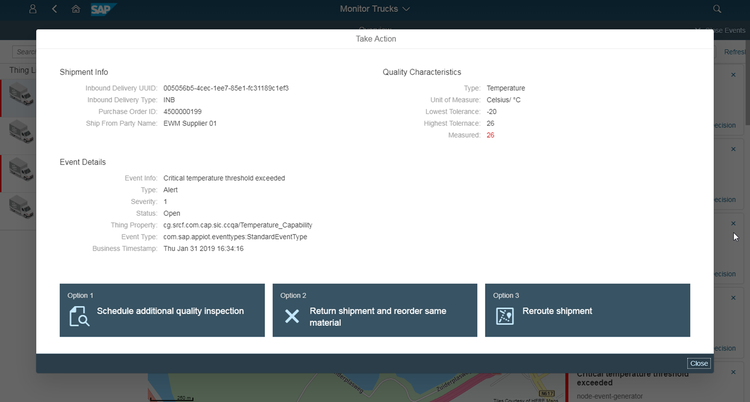Click Inbound Delivery Type value INB
The width and height of the screenshot is (750, 402).
click(169, 100)
